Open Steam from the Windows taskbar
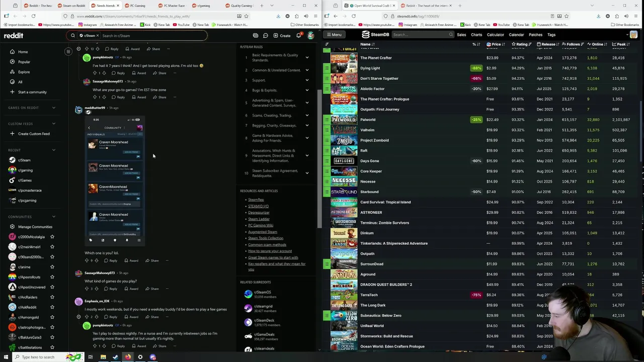Viewport: 644px width, 362px height. point(115,357)
